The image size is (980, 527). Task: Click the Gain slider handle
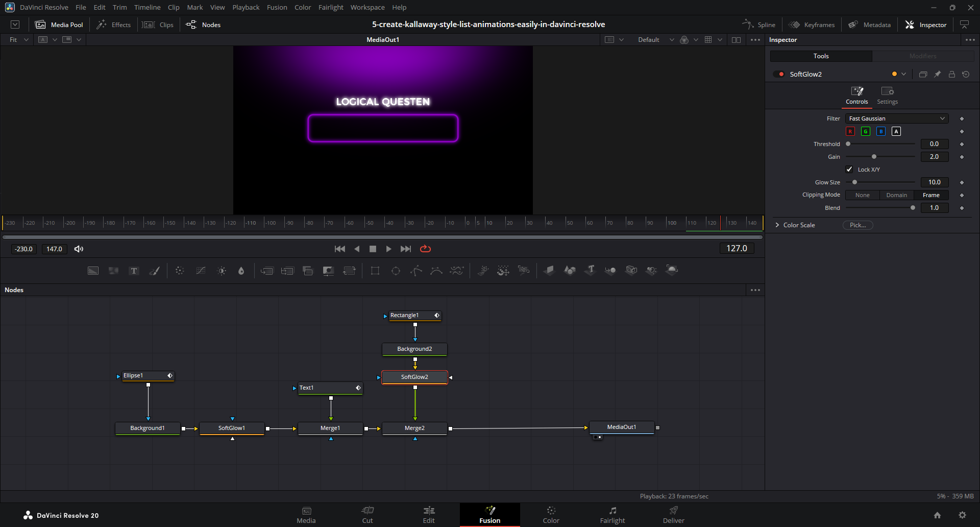coord(874,157)
